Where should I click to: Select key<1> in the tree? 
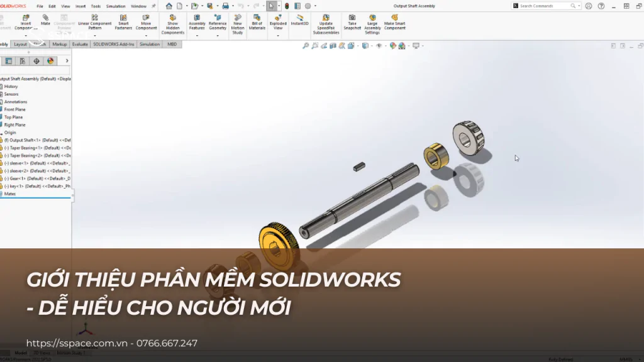tap(35, 186)
